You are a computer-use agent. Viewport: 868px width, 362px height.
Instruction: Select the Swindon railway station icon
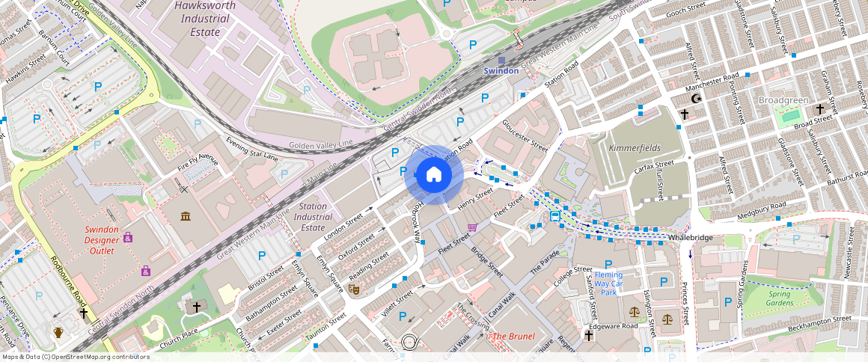(501, 60)
